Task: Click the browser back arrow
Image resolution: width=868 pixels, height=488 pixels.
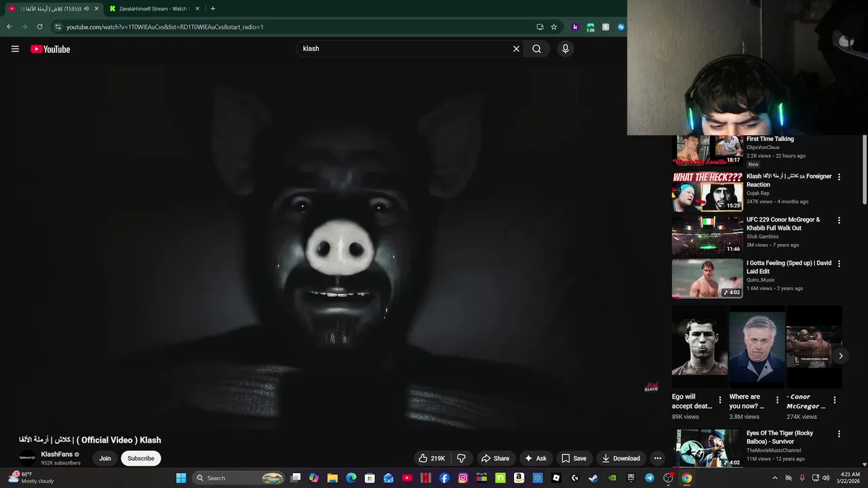Action: point(9,27)
